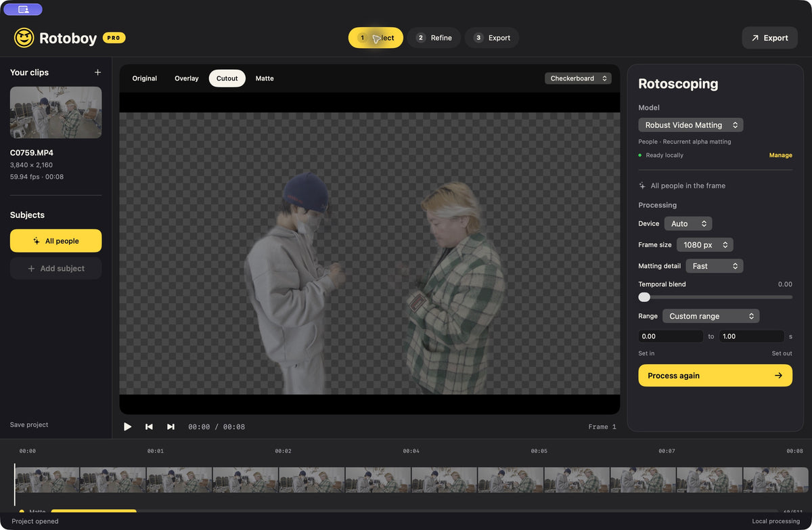Switch to the Overlay view tab
Image resolution: width=812 pixels, height=530 pixels.
(187, 79)
